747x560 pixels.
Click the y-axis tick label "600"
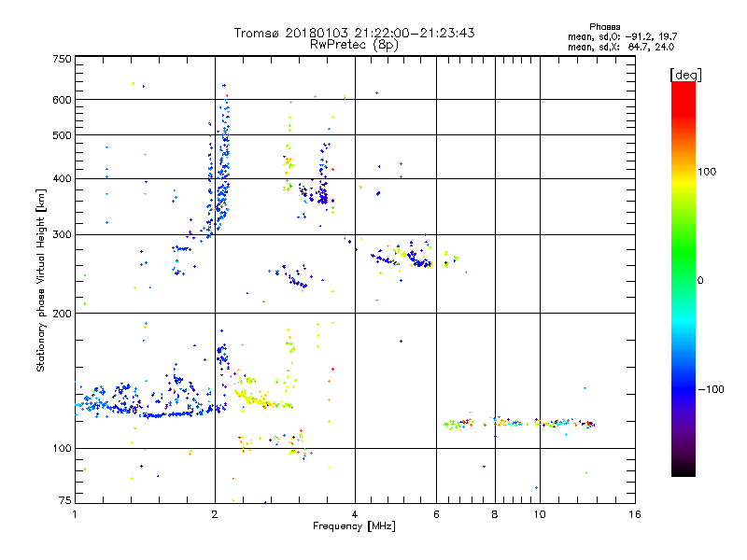pyautogui.click(x=62, y=100)
